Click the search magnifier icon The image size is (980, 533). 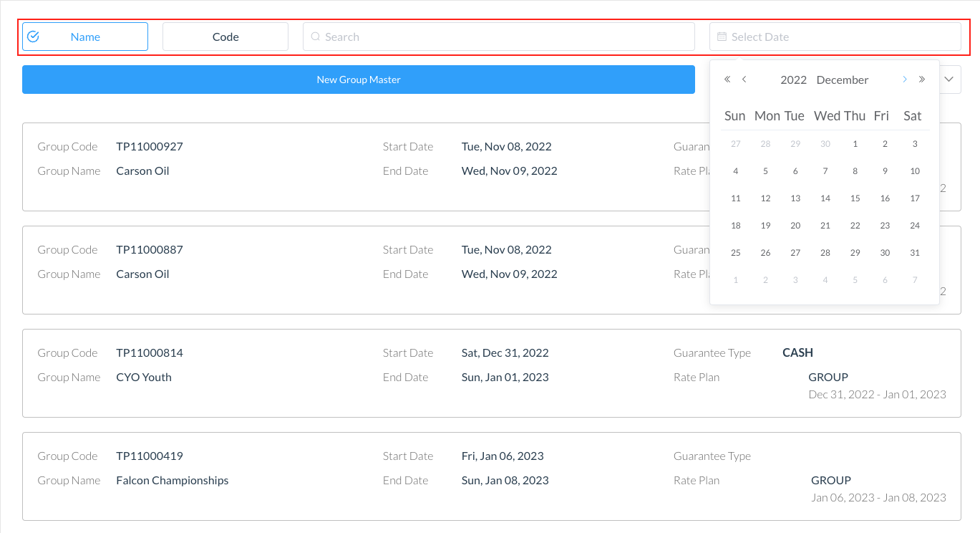pos(315,37)
